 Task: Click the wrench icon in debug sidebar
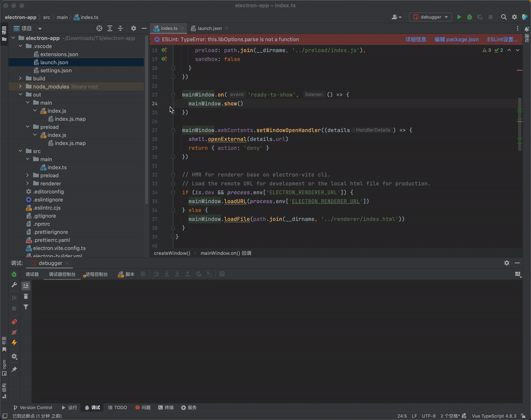tap(14, 285)
